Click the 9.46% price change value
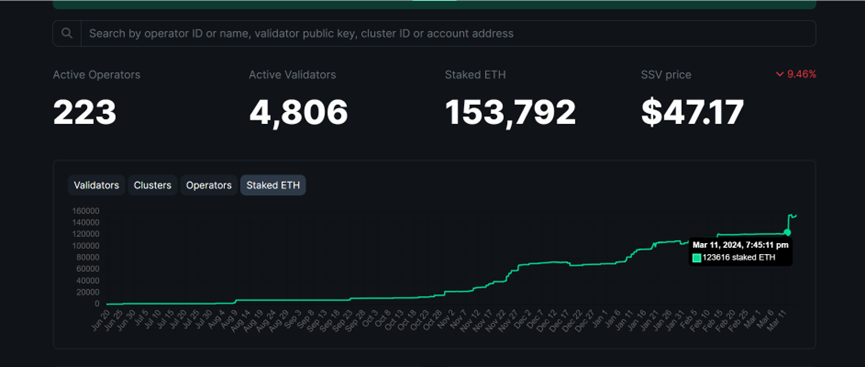The height and width of the screenshot is (367, 865). [x=802, y=75]
